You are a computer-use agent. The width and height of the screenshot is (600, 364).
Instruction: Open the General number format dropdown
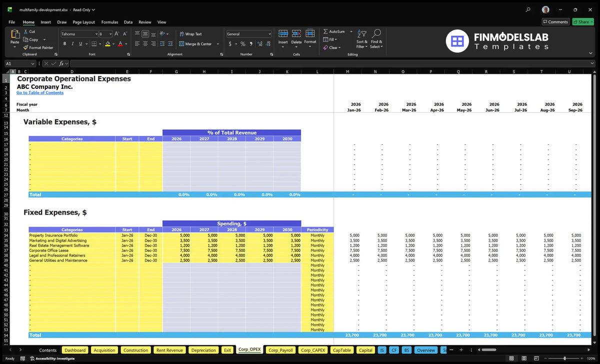click(269, 34)
